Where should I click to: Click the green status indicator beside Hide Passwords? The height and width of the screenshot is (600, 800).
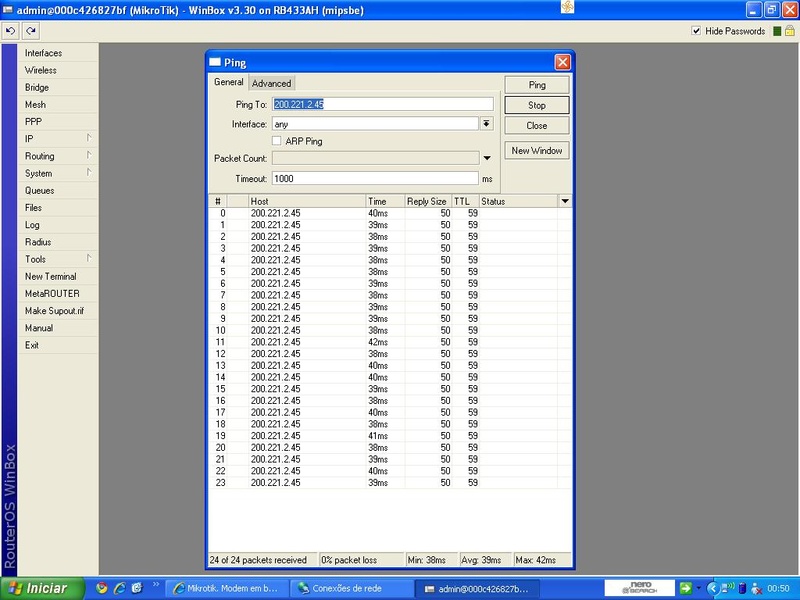[777, 31]
